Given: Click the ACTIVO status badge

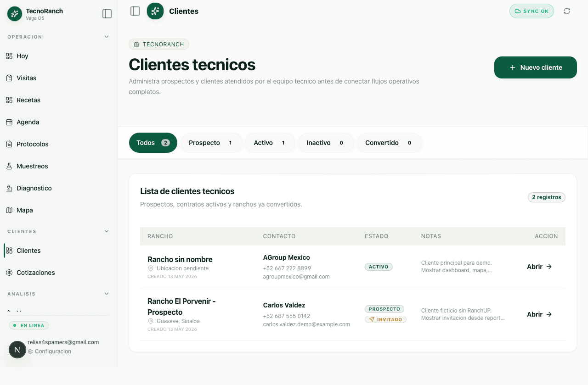Looking at the screenshot, I should pos(379,267).
